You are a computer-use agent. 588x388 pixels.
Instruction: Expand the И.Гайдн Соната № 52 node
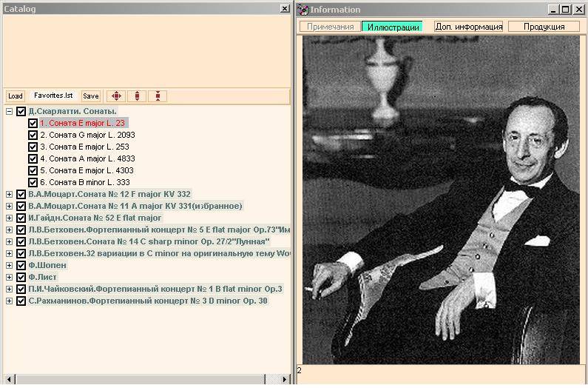(x=9, y=218)
